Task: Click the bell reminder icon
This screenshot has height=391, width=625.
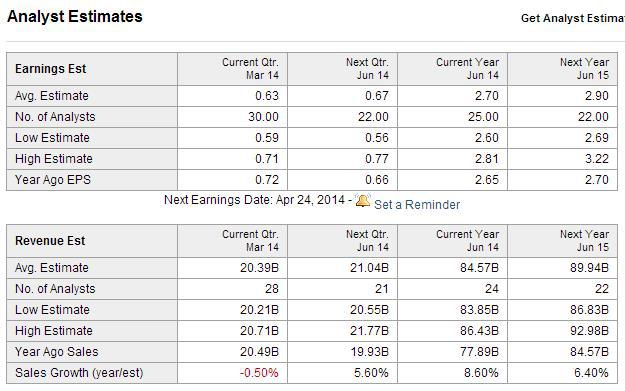Action: click(x=362, y=200)
